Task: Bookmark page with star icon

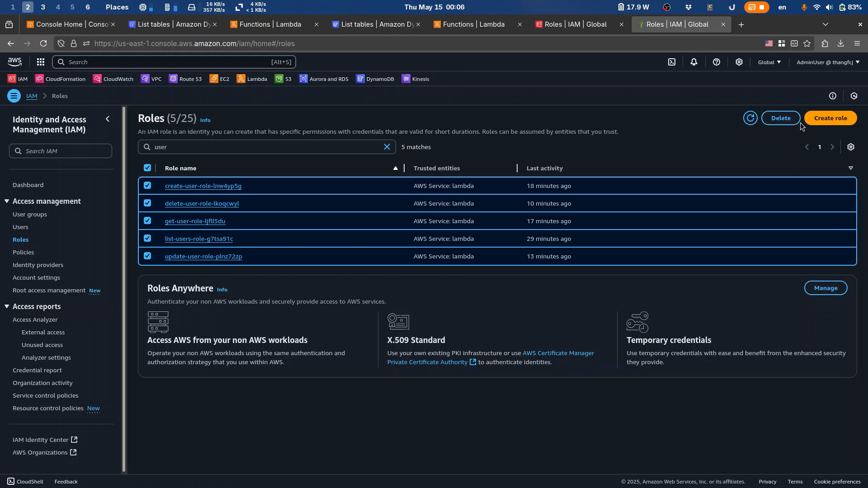Action: tap(807, 43)
